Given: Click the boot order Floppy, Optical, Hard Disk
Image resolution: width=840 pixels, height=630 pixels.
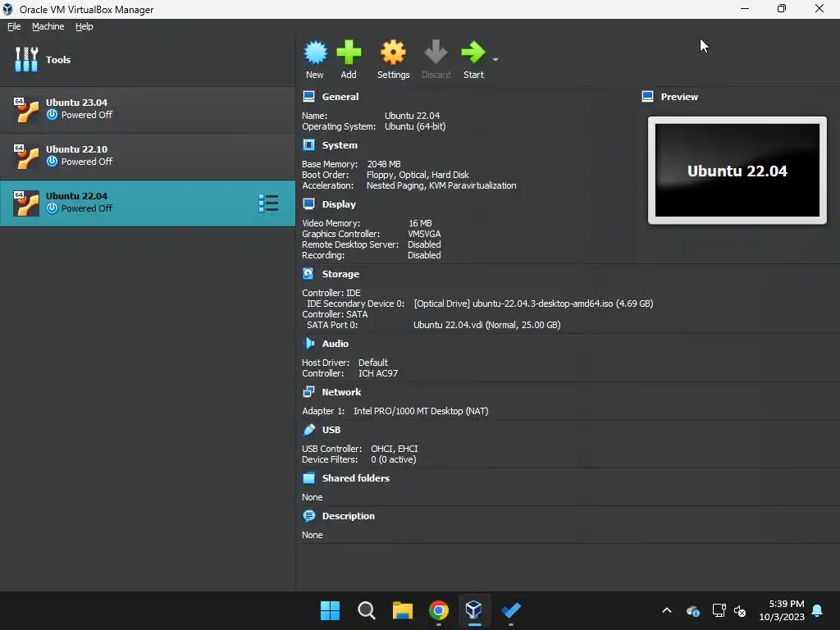Looking at the screenshot, I should tap(418, 175).
